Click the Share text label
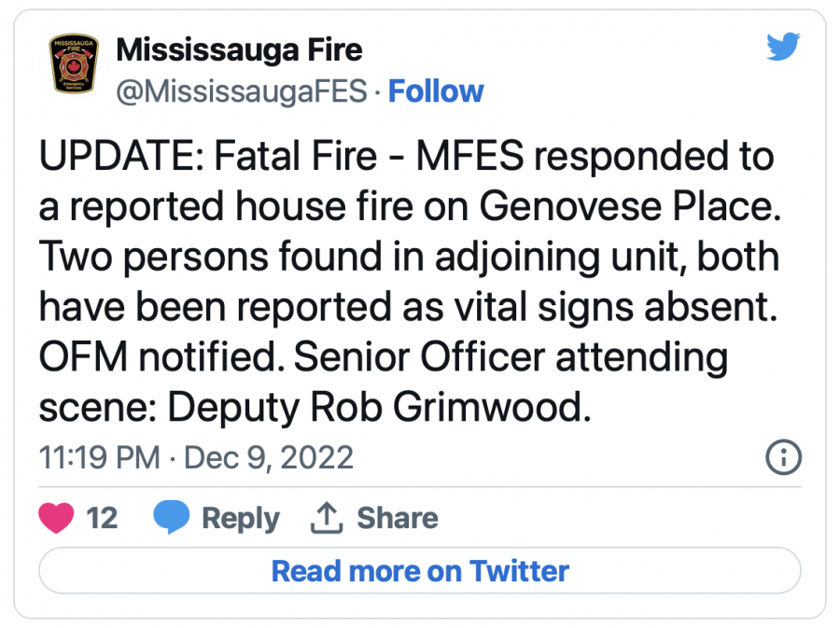This screenshot has width=840, height=628. [x=397, y=519]
